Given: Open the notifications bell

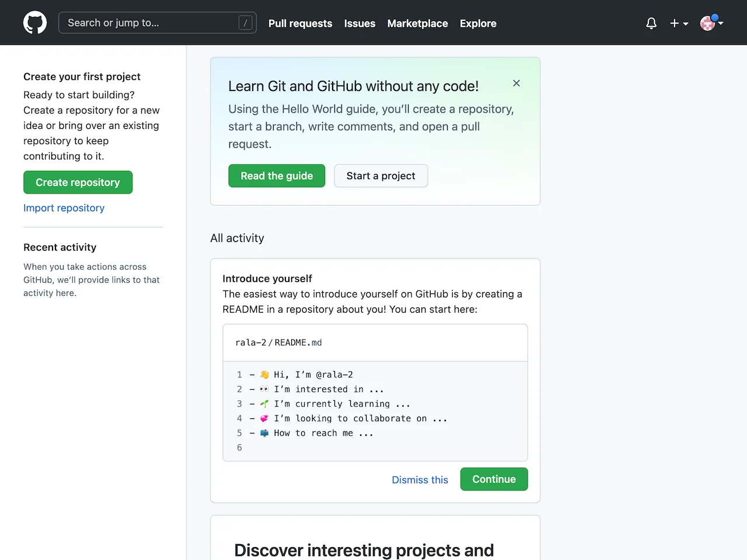Looking at the screenshot, I should click(x=651, y=23).
